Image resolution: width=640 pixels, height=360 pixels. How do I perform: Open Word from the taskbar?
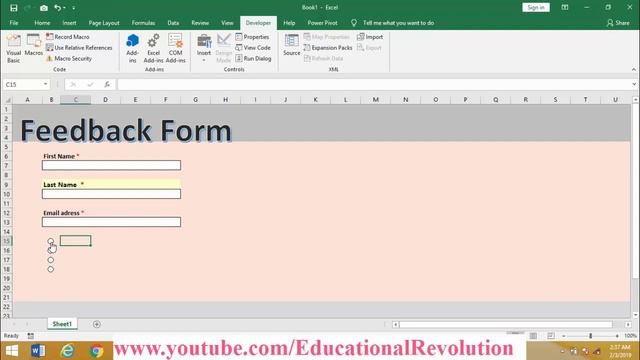(x=38, y=351)
